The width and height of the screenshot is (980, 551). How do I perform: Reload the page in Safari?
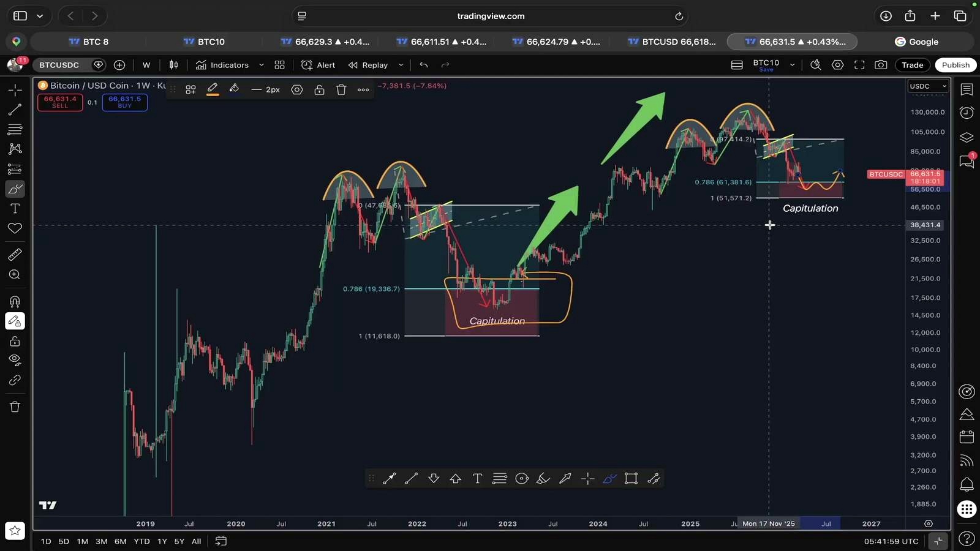pyautogui.click(x=679, y=16)
